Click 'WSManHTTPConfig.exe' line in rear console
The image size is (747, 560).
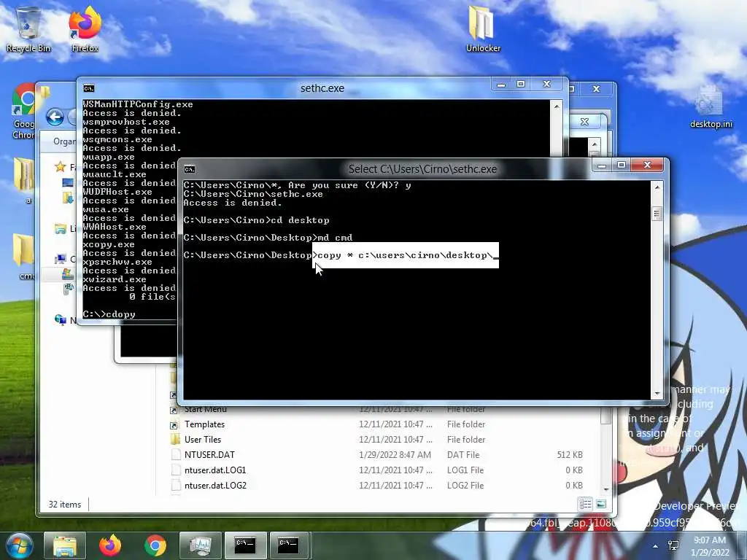tap(138, 104)
